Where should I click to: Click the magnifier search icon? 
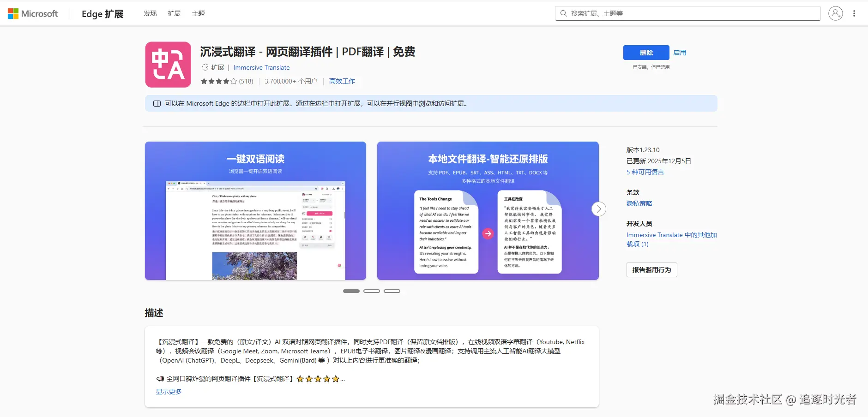click(x=563, y=13)
